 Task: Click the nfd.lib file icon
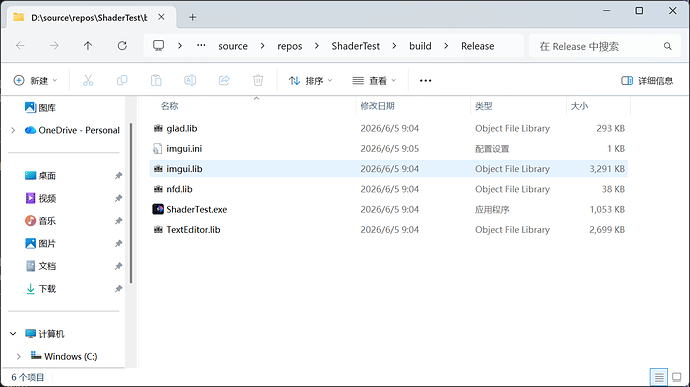158,189
